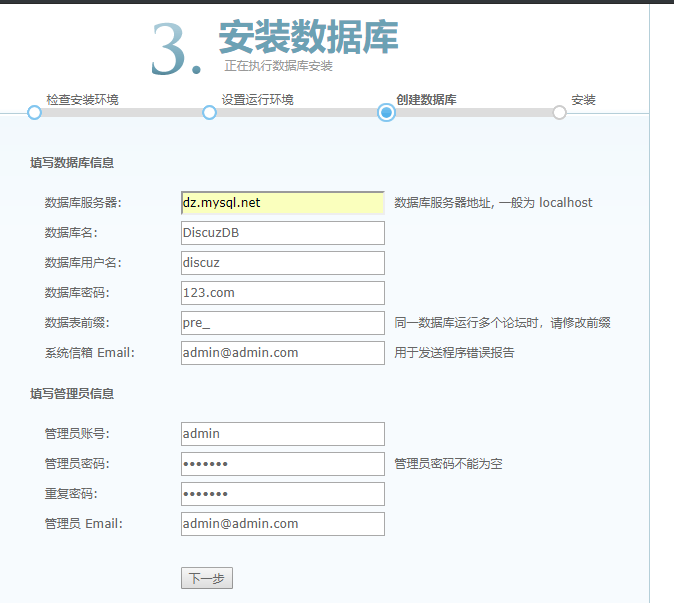Click the administrator password (管理员密码) field
This screenshot has width=674, height=603.
283,464
